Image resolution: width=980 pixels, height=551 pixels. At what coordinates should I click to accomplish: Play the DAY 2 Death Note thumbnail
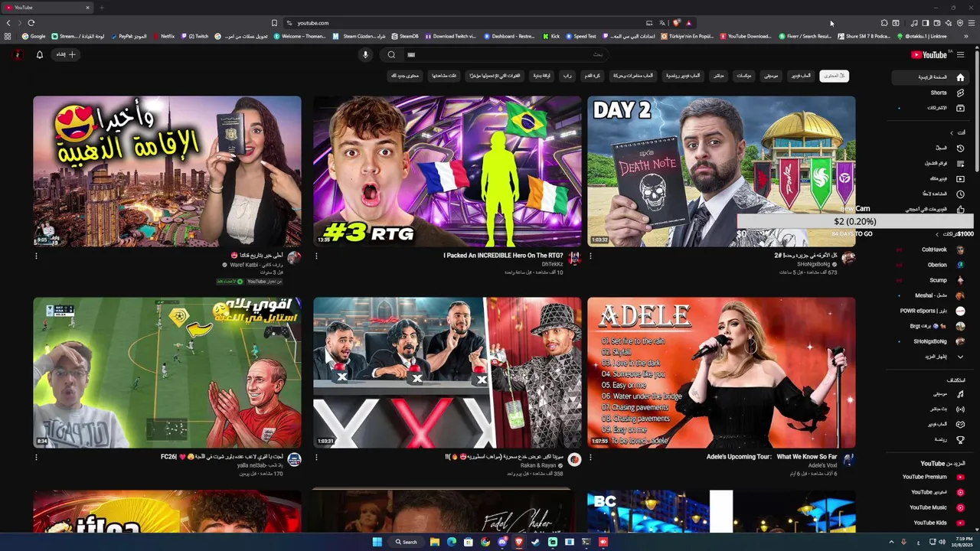click(x=721, y=171)
